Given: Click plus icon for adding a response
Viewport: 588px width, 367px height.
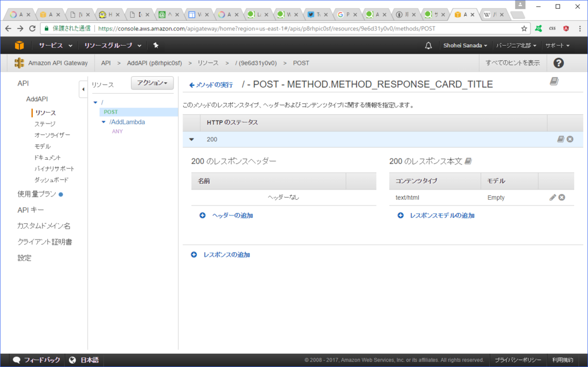Looking at the screenshot, I should [194, 255].
